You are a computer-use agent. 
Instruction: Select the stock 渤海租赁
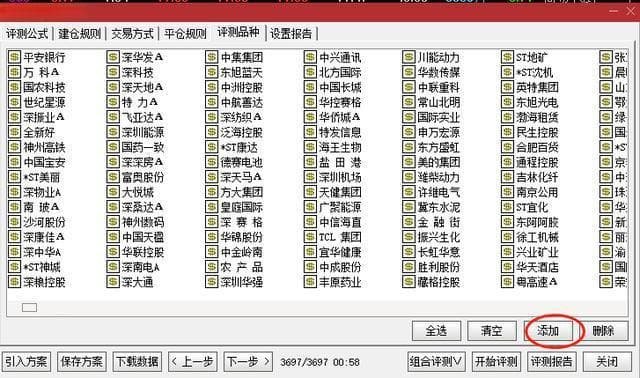coord(537,117)
